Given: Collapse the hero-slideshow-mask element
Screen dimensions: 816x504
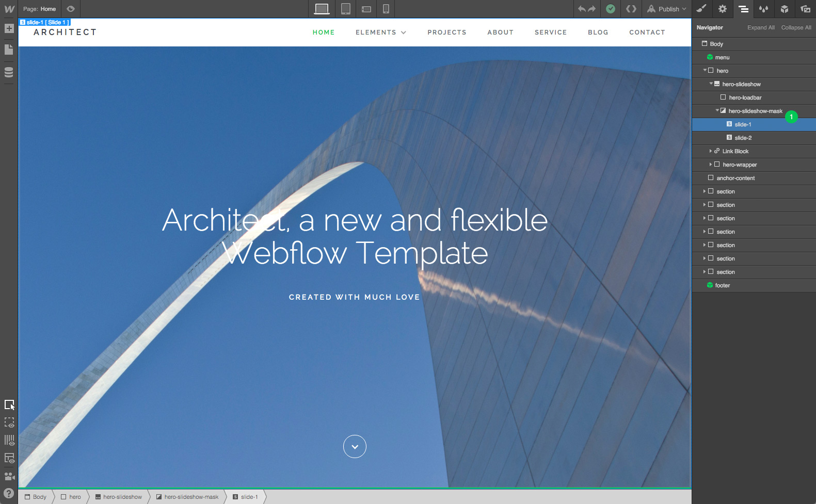Looking at the screenshot, I should click(717, 110).
